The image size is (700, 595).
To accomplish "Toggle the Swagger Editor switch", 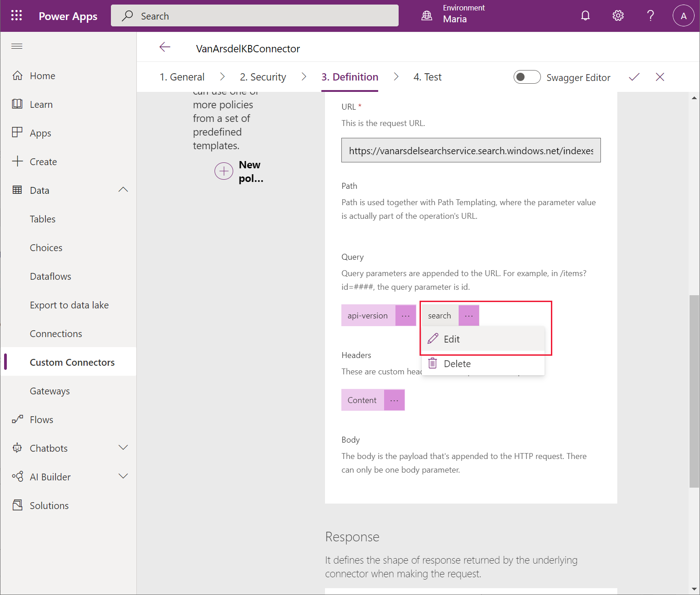I will (x=527, y=77).
